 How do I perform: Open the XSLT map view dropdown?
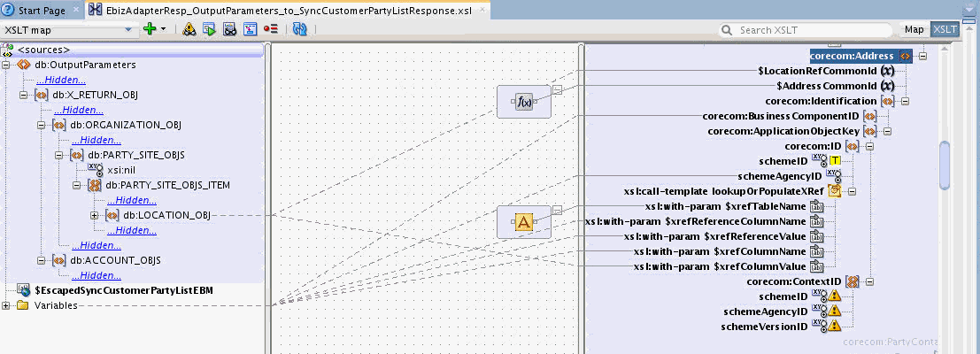[x=68, y=29]
